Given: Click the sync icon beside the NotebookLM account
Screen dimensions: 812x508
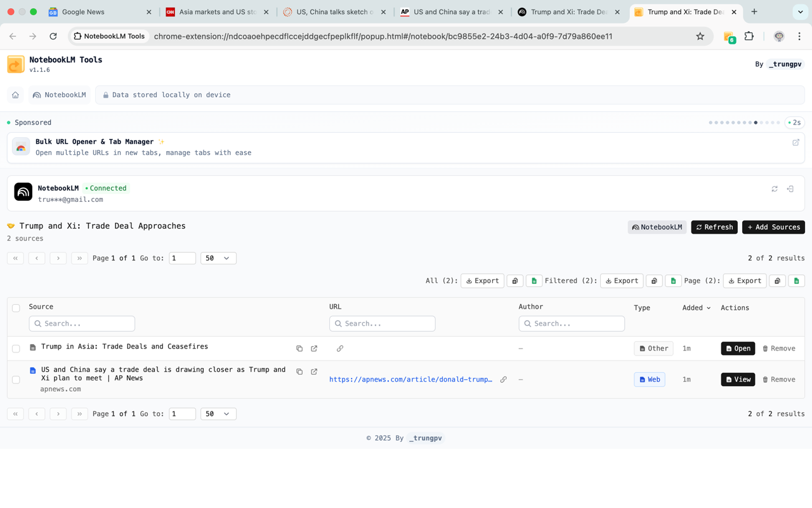Looking at the screenshot, I should [x=774, y=189].
